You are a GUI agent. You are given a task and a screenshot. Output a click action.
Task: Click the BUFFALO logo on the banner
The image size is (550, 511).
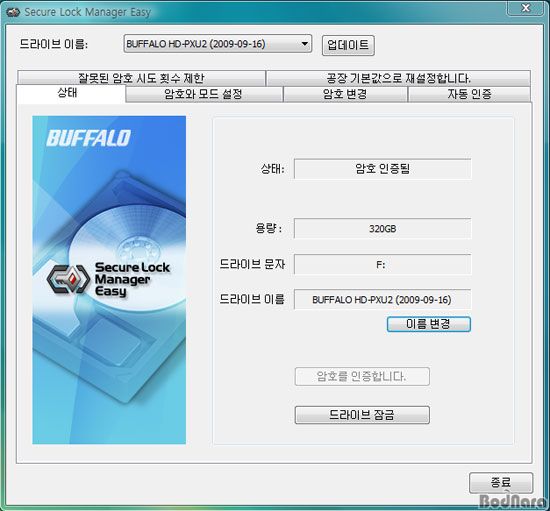tap(88, 138)
